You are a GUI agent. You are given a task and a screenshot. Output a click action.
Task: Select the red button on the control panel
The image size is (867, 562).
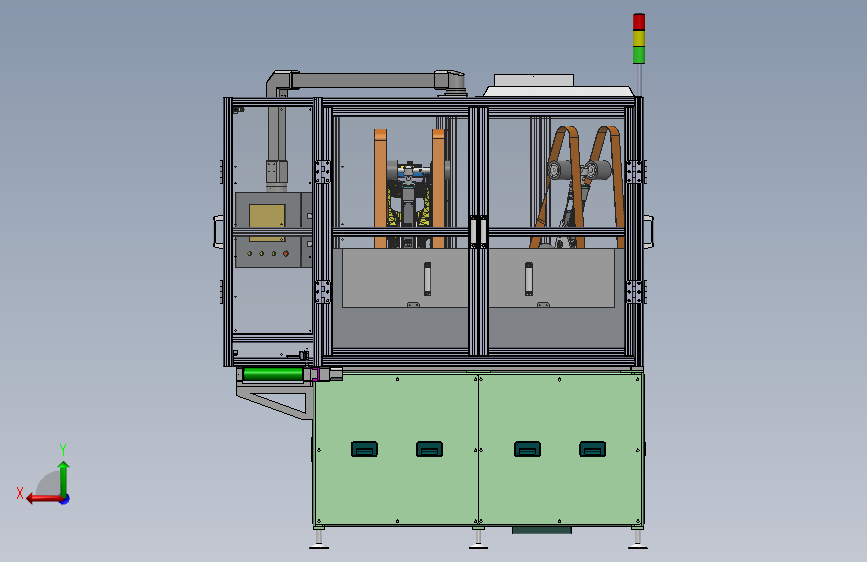click(x=286, y=253)
